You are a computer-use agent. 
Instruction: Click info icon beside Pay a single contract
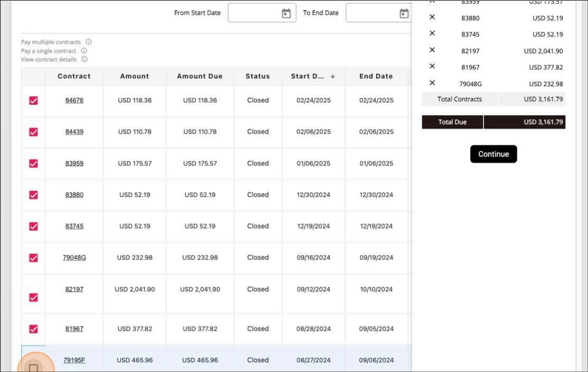tap(84, 51)
